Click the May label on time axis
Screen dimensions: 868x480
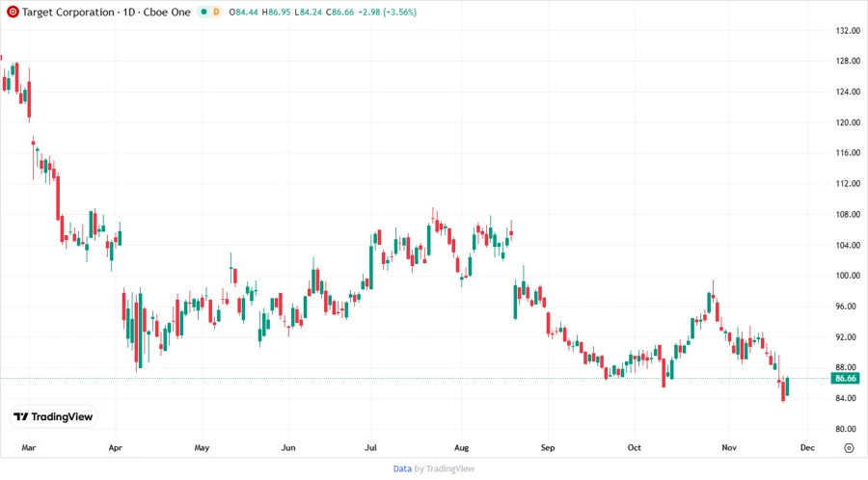[203, 447]
